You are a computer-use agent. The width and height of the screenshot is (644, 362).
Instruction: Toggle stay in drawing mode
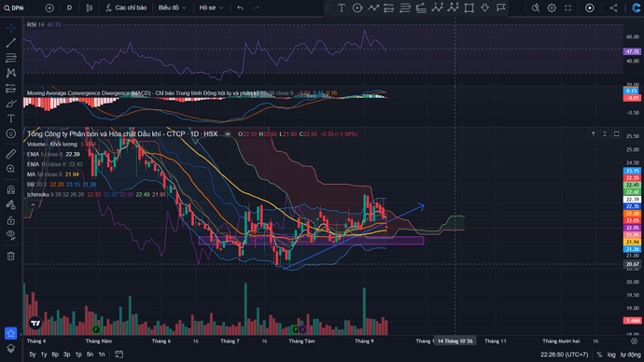[11, 205]
